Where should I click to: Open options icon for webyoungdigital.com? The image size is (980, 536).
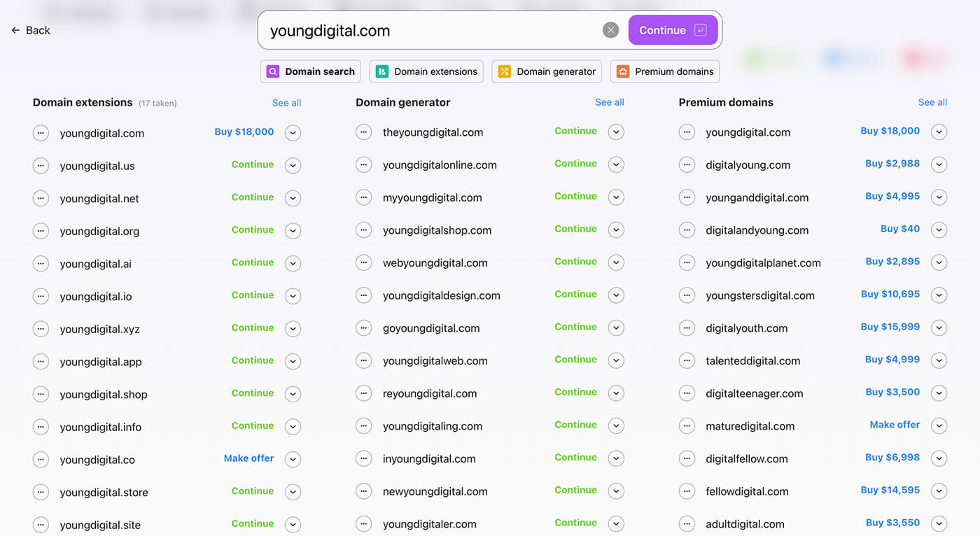(364, 263)
